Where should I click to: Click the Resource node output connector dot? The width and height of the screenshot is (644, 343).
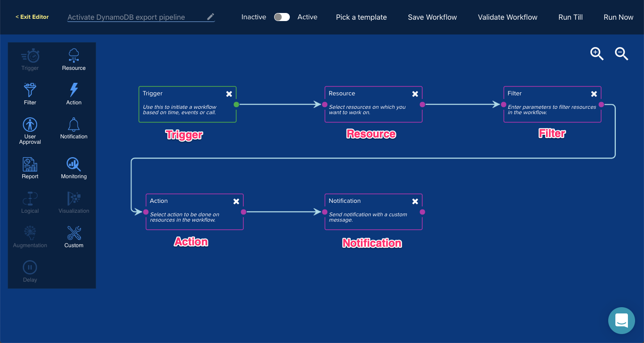click(422, 104)
